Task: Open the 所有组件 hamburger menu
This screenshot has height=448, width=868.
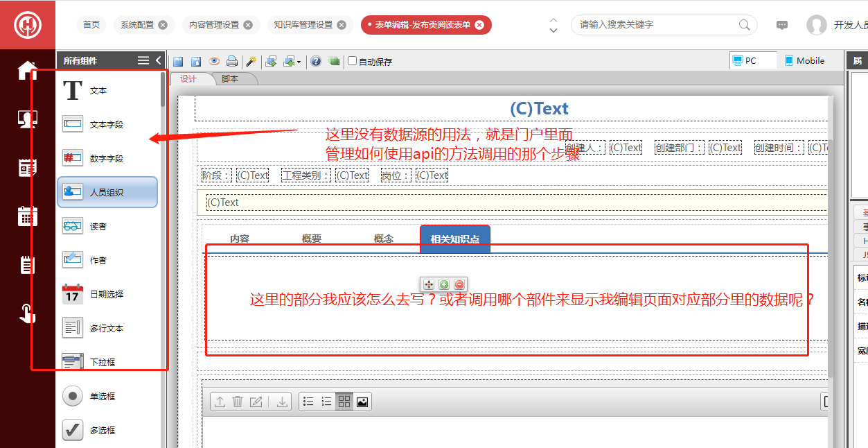Action: point(143,60)
